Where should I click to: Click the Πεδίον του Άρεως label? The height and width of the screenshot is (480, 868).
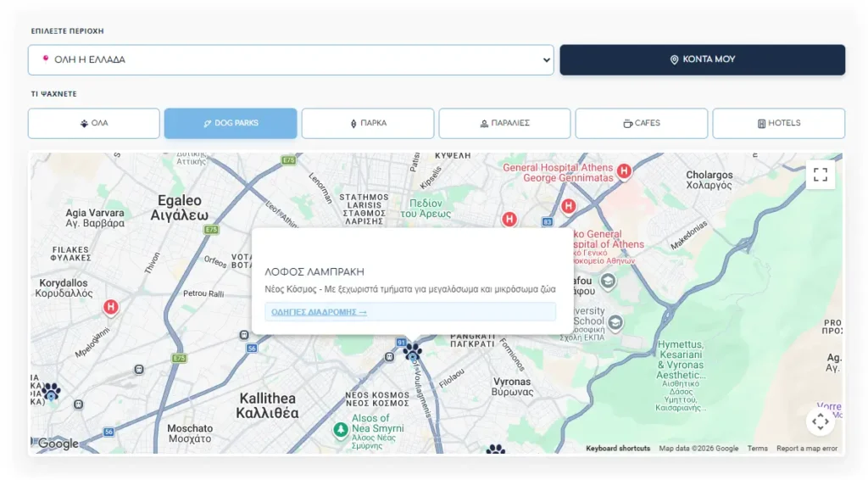(x=426, y=208)
